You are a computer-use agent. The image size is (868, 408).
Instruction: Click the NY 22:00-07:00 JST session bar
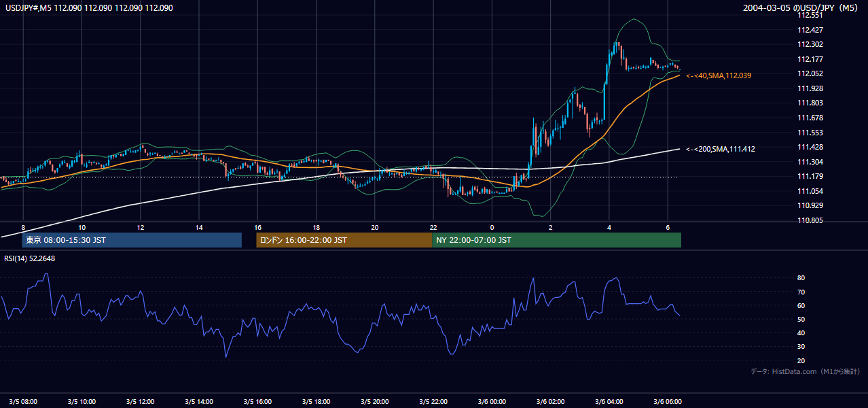click(556, 240)
